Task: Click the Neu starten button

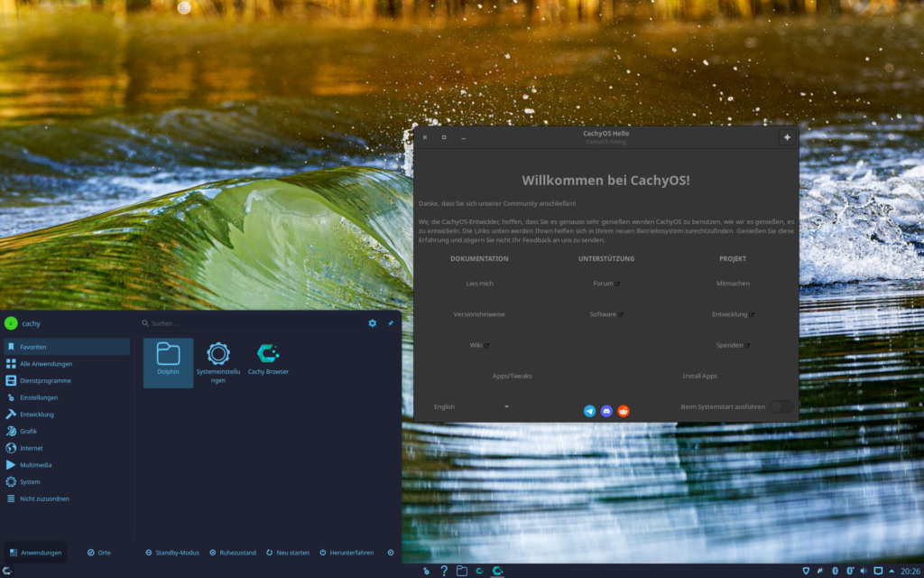Action: tap(288, 553)
